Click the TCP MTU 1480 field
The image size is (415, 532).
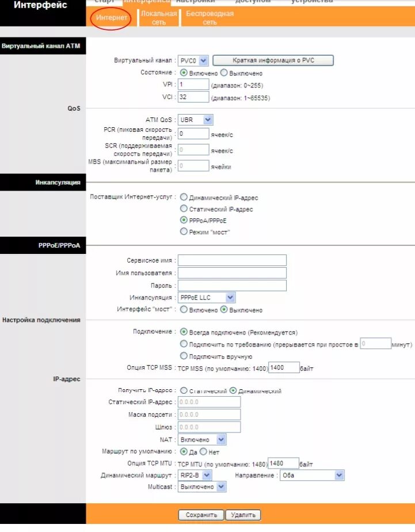click(283, 463)
